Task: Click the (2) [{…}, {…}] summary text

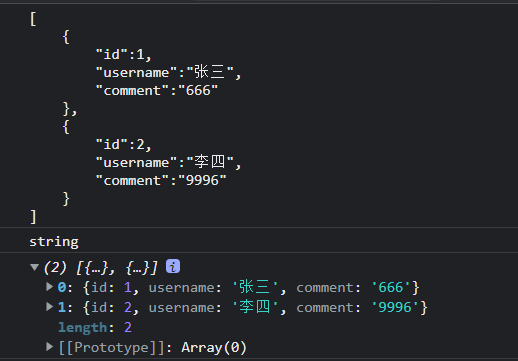Action: (101, 268)
